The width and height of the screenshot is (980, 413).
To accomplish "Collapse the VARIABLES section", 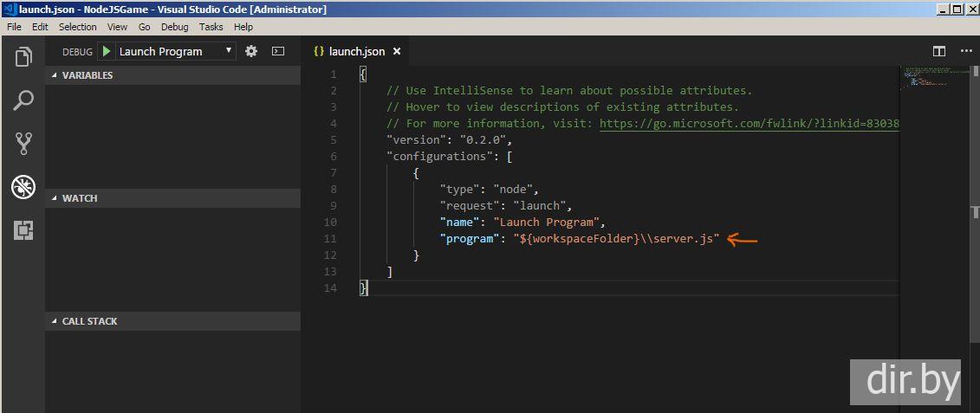I will [x=87, y=75].
